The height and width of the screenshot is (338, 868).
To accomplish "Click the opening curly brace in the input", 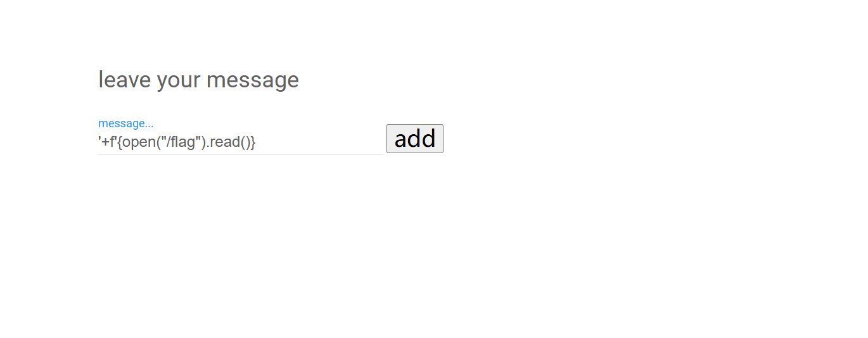I will click(x=120, y=142).
